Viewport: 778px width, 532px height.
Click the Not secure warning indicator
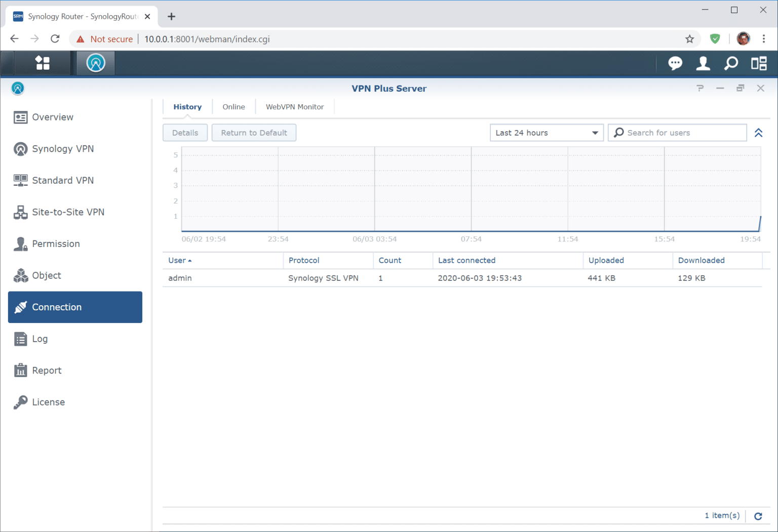click(105, 39)
